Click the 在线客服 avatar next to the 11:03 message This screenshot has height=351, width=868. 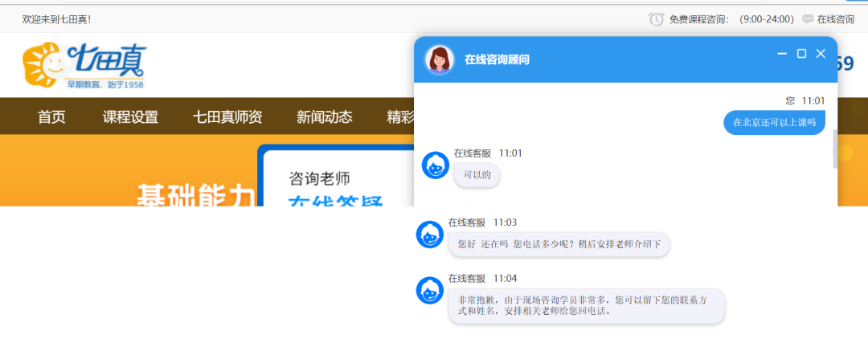[430, 235]
